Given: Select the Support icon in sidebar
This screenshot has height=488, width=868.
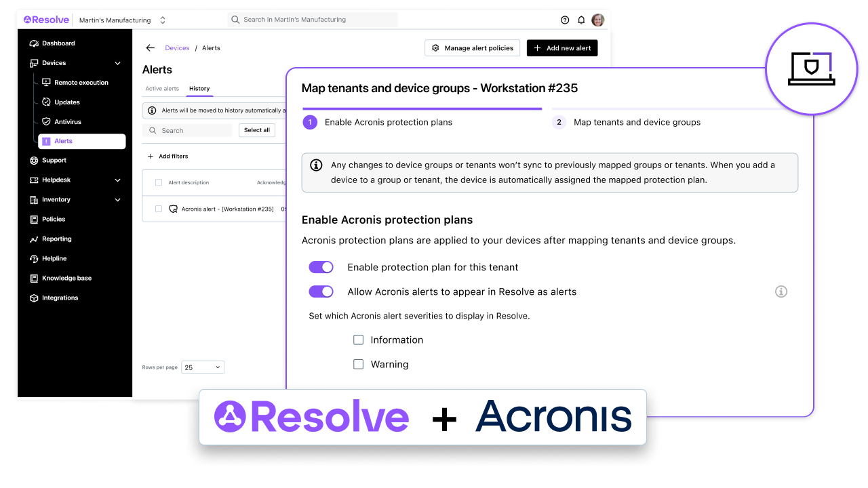Looking at the screenshot, I should tap(34, 161).
